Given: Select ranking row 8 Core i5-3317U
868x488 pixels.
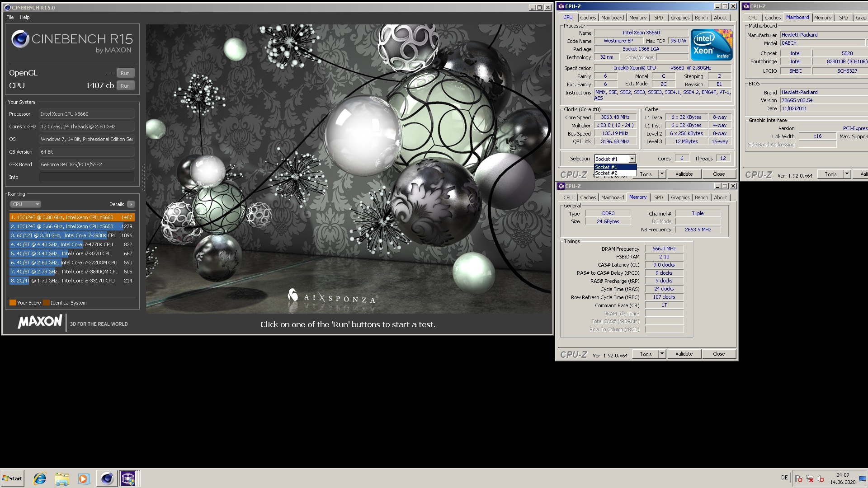Looking at the screenshot, I should (72, 281).
